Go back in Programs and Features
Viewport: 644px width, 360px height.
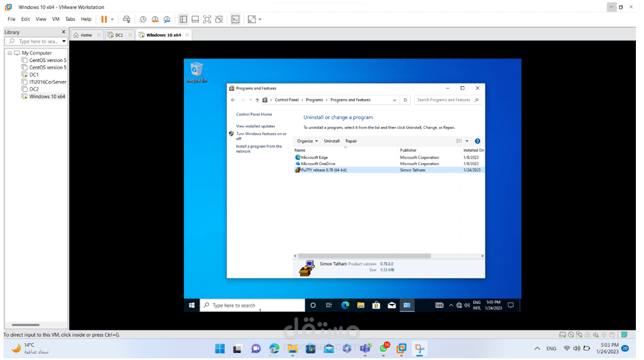pyautogui.click(x=233, y=100)
